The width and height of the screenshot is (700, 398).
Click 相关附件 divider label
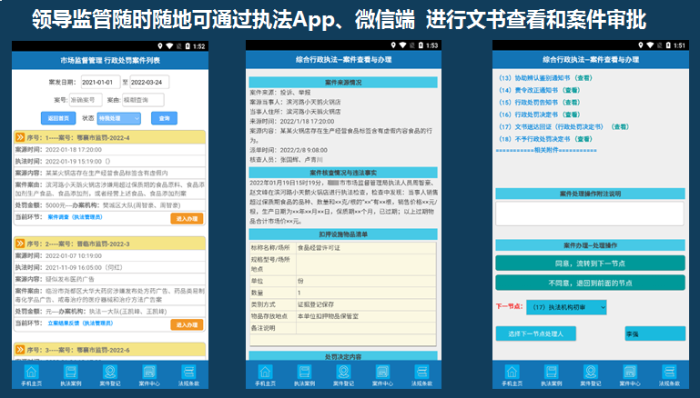click(546, 150)
